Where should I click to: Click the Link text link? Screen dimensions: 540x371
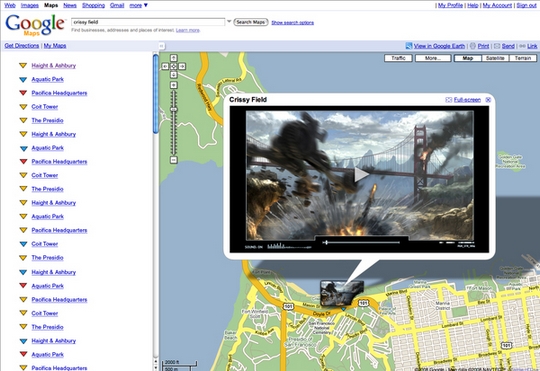pyautogui.click(x=532, y=46)
